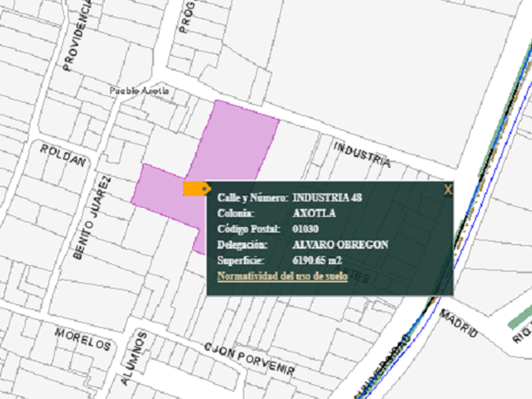Click the MADRID street label
The height and width of the screenshot is (399, 532).
[x=459, y=323]
